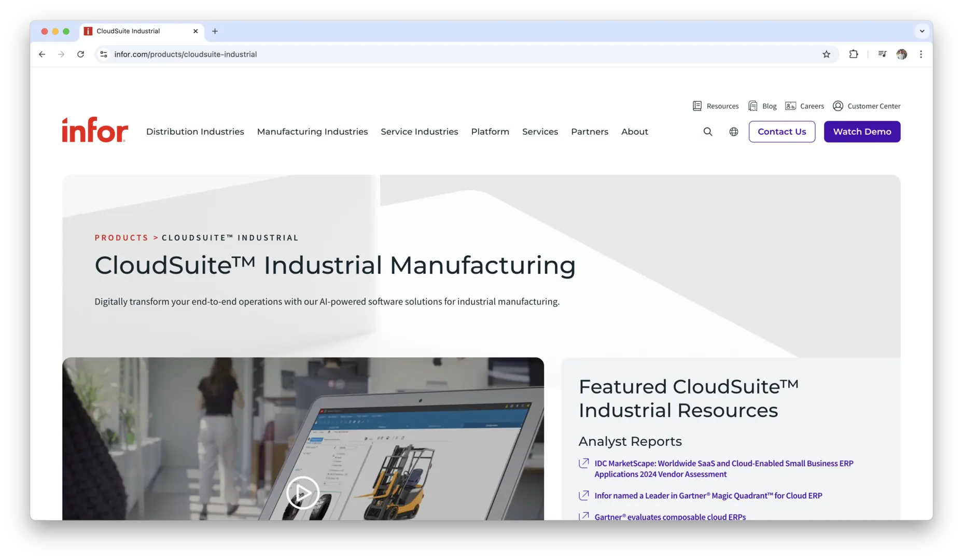Open the Platform menu
The image size is (963, 560).
490,132
